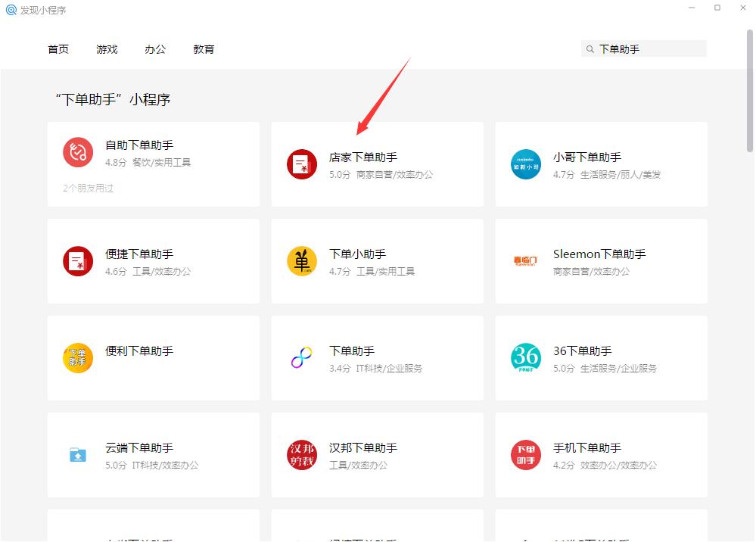The height and width of the screenshot is (542, 756).
Task: Click the "下单助手" 小程序 results heading
Action: [113, 99]
